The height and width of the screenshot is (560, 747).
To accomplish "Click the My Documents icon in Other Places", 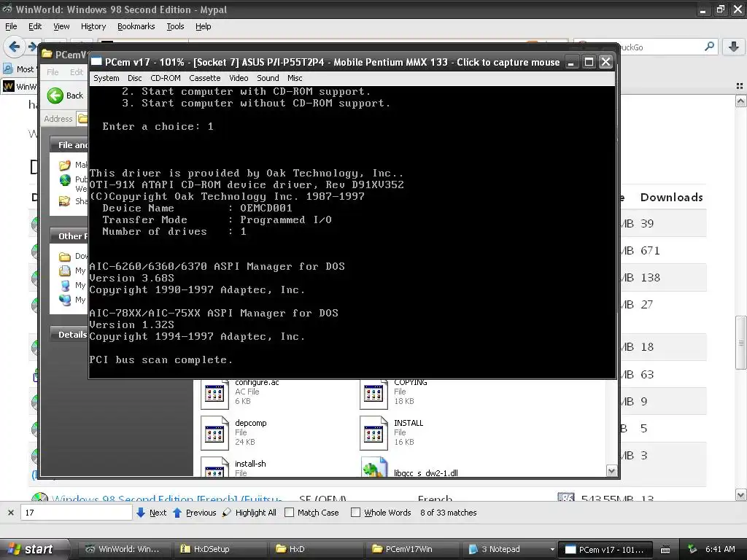I will click(x=65, y=271).
